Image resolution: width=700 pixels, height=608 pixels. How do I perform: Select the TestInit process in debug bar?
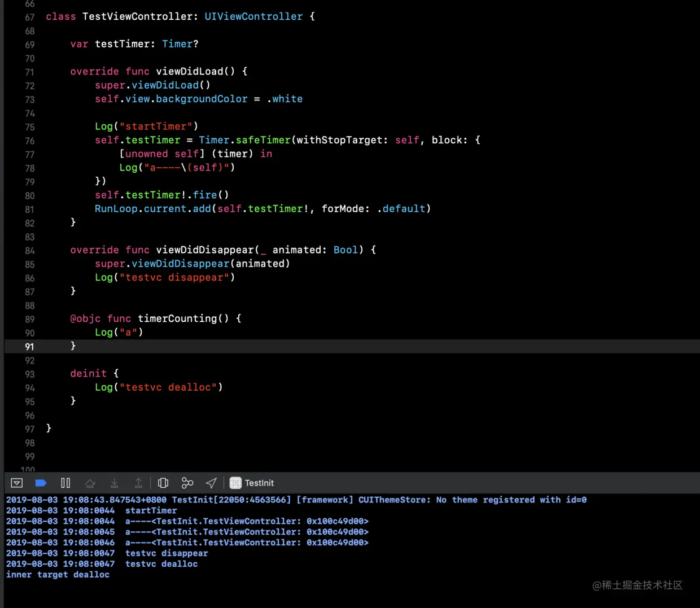tap(252, 483)
